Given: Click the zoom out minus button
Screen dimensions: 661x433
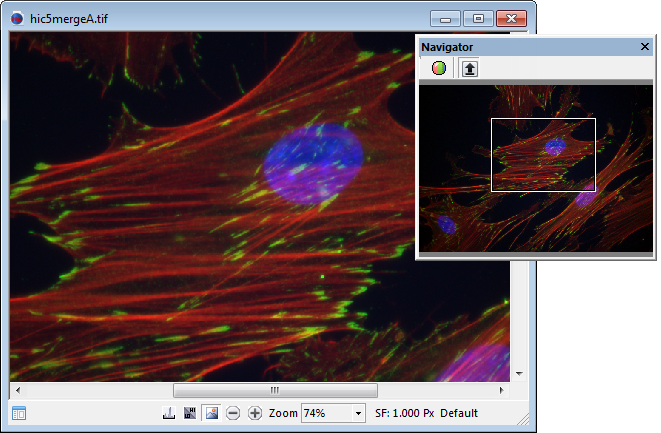Looking at the screenshot, I should (x=233, y=413).
